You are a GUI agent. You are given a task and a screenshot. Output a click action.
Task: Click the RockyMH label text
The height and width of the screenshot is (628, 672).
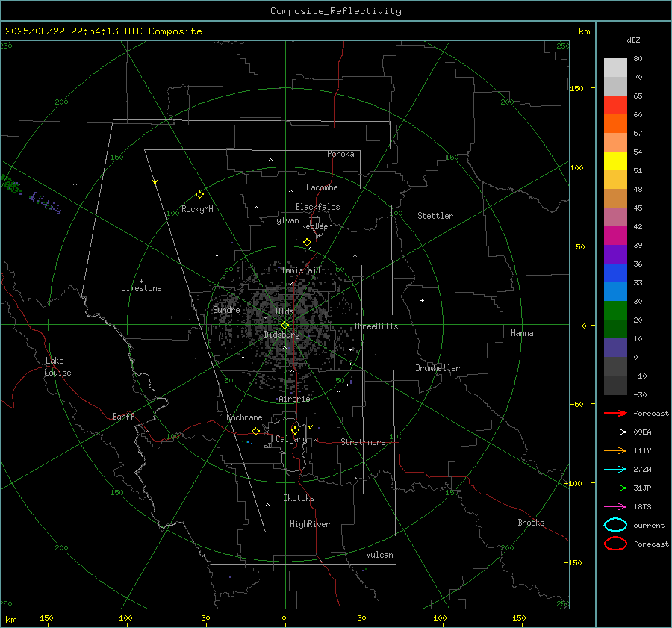click(197, 209)
